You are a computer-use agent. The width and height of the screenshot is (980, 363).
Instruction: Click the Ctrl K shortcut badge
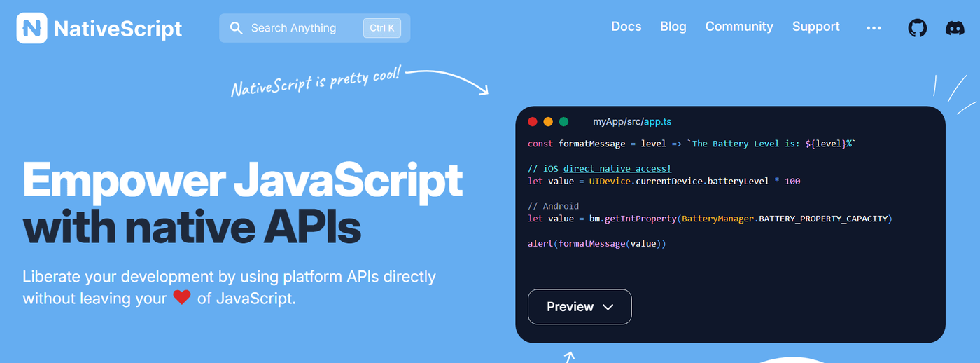pyautogui.click(x=381, y=28)
